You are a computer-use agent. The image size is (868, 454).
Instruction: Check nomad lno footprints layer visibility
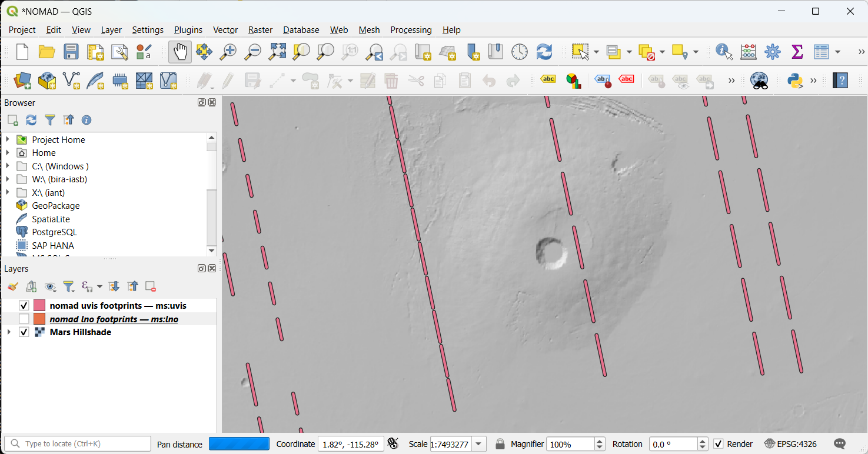point(24,319)
